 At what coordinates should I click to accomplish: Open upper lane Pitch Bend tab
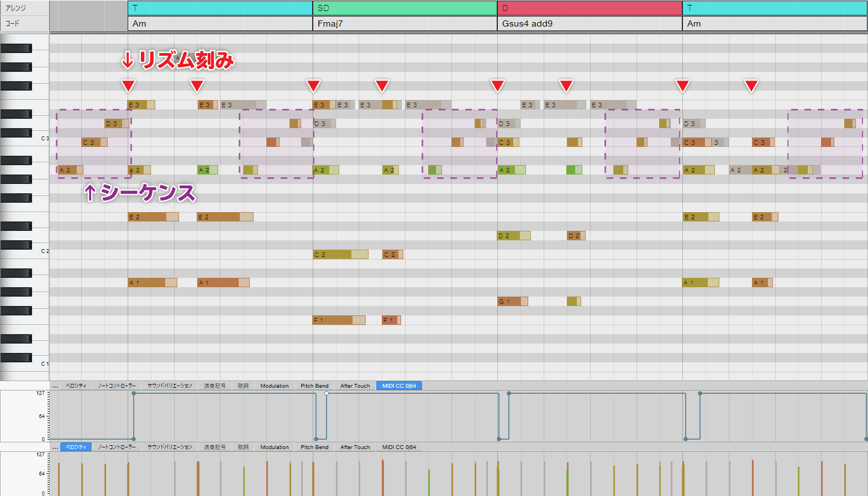coord(314,386)
